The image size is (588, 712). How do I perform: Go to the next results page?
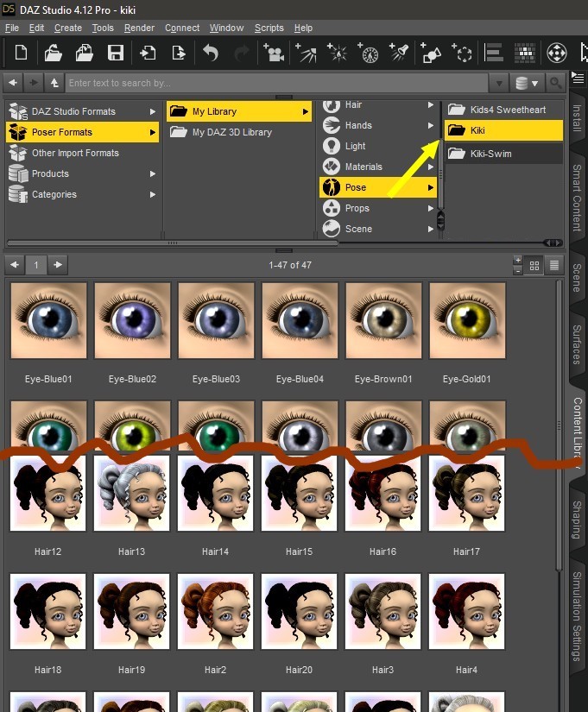click(58, 265)
